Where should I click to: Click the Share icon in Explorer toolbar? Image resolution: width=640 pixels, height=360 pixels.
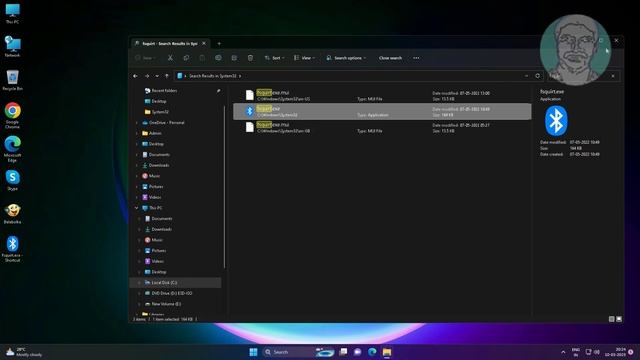coord(234,58)
